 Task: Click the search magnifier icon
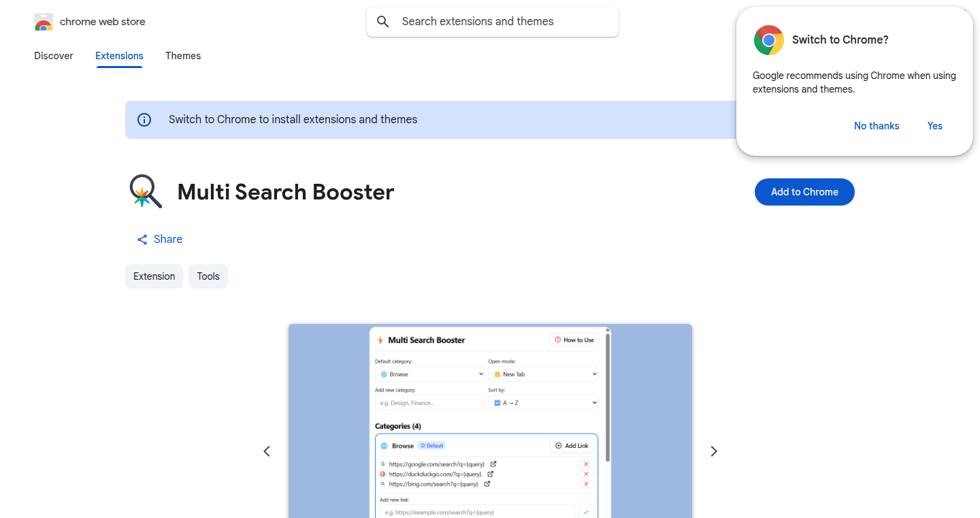point(383,22)
